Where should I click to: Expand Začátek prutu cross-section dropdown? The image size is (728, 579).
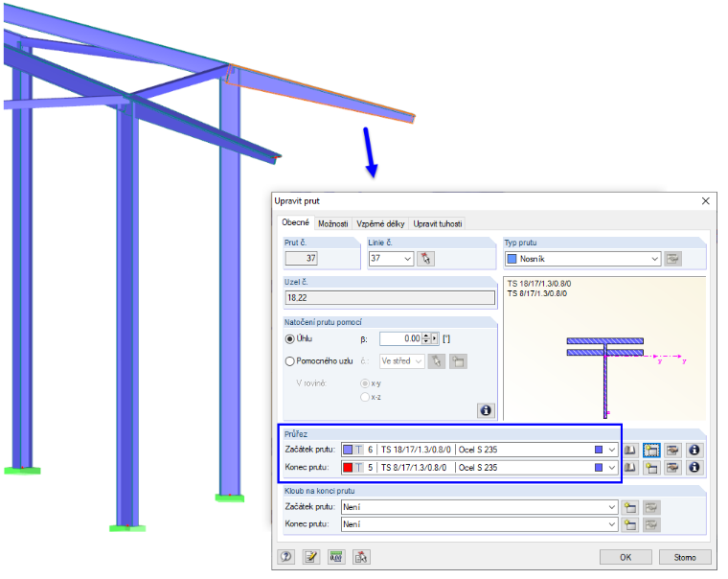pyautogui.click(x=611, y=450)
